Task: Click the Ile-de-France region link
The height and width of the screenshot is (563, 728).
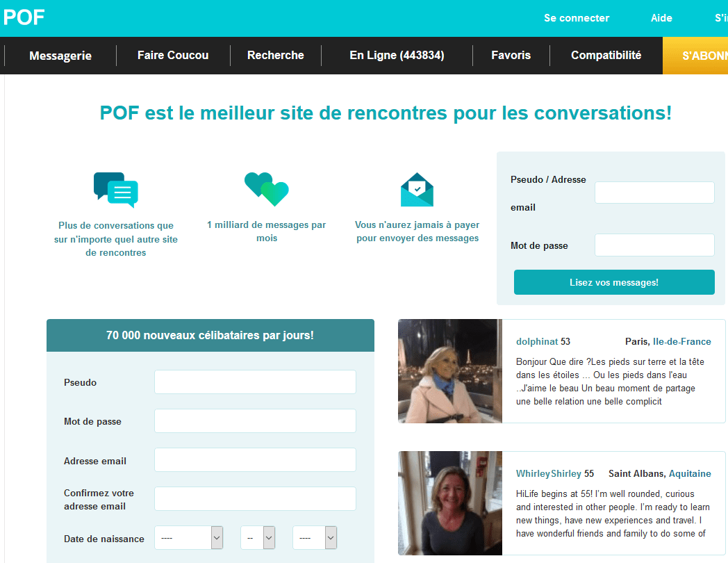Action: coord(681,341)
